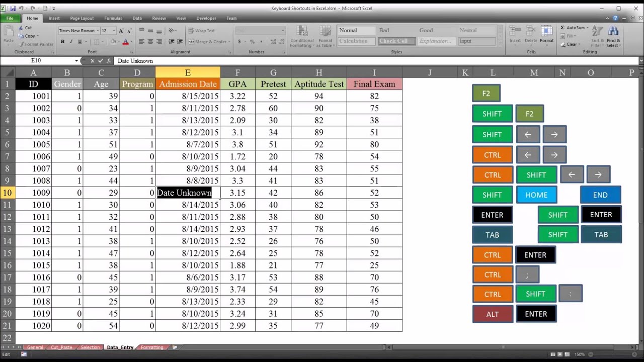Toggle Bold formatting
The width and height of the screenshot is (644, 362).
(x=62, y=42)
